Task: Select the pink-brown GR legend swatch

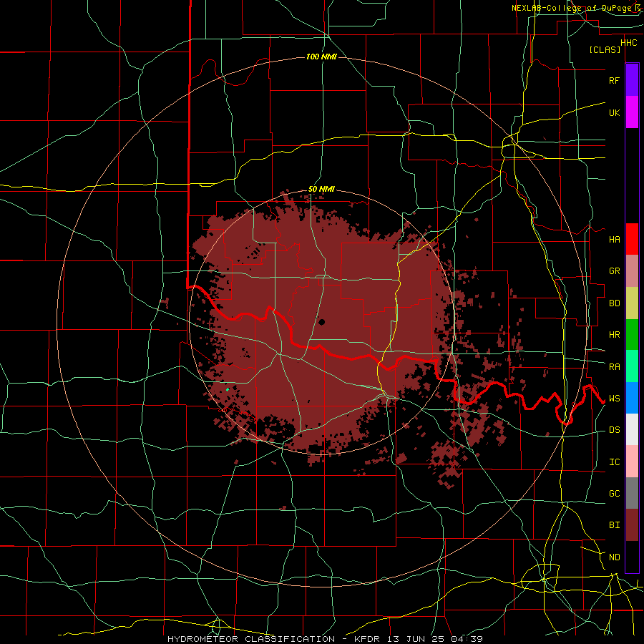Action: click(632, 271)
